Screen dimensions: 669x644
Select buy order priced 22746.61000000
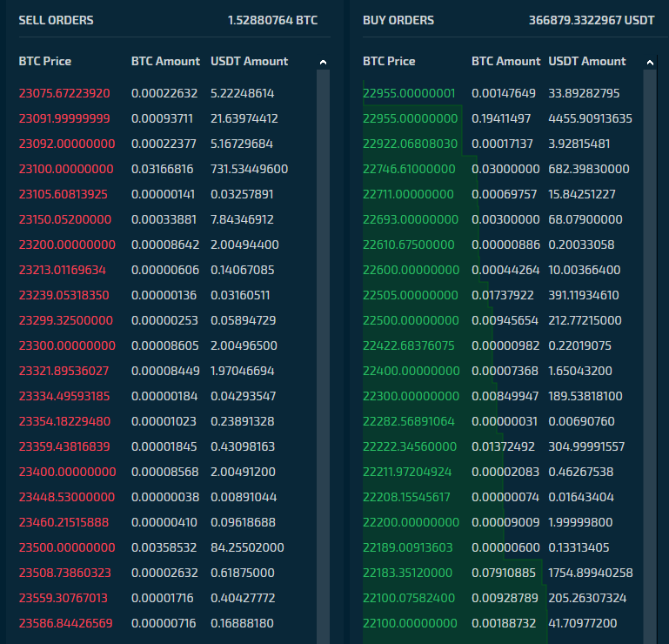tap(503, 169)
